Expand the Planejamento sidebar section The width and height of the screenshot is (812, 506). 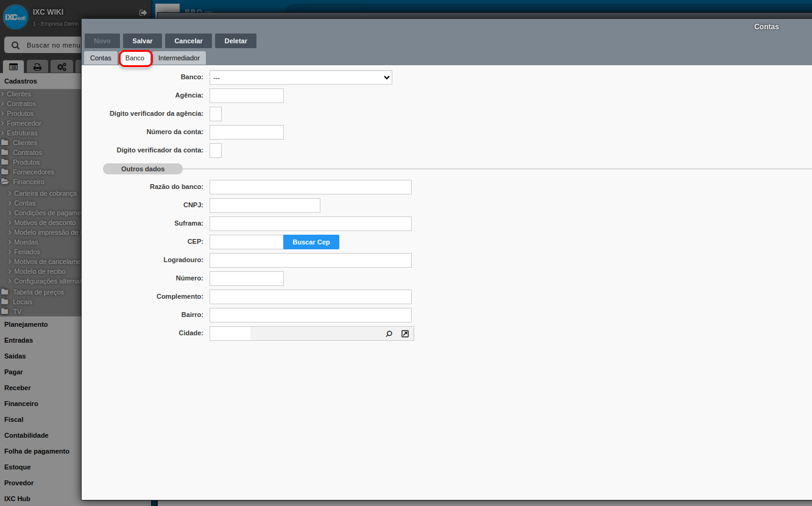[x=26, y=324]
